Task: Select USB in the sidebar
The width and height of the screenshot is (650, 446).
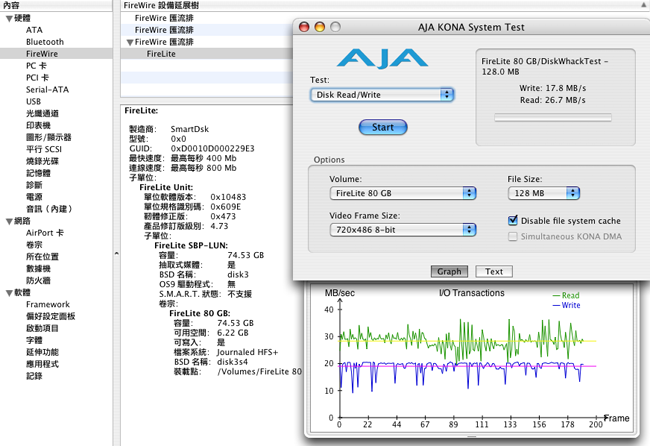Action: tap(33, 102)
